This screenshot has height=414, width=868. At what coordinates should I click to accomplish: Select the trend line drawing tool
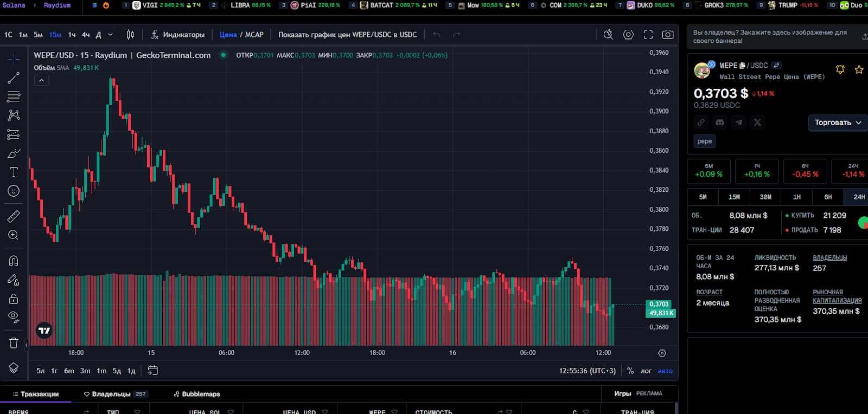14,78
